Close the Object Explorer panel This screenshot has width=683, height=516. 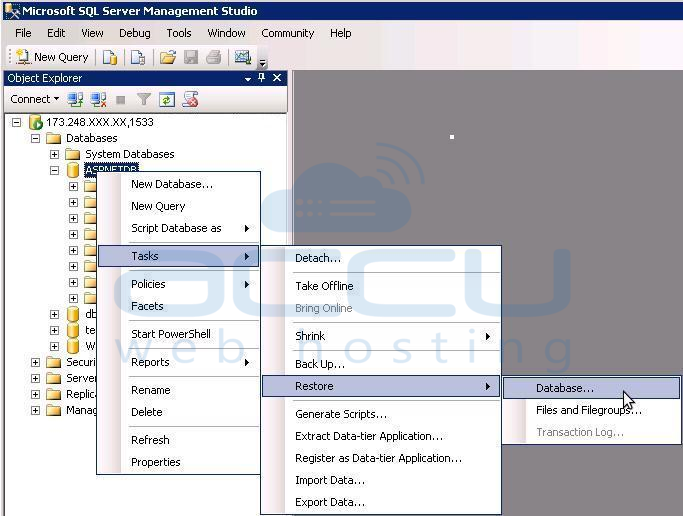[x=277, y=78]
